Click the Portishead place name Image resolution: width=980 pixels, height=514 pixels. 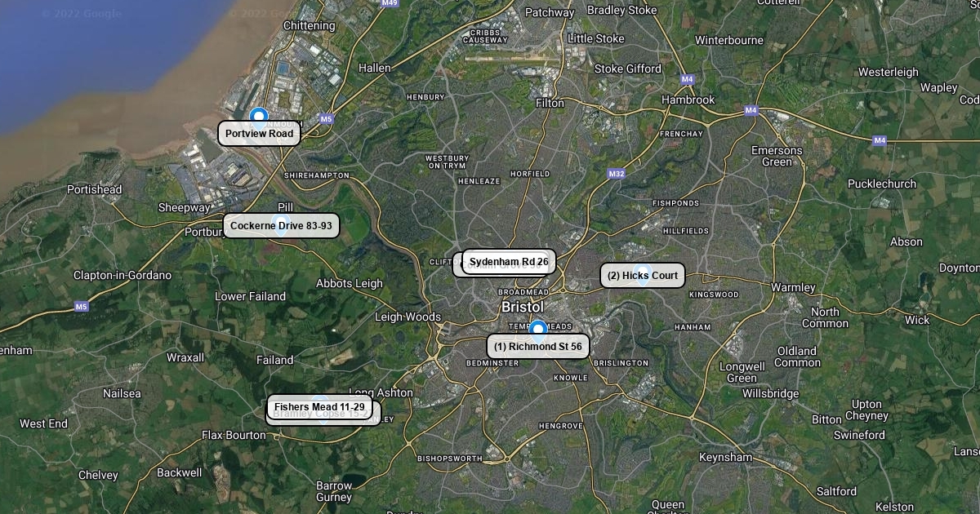pos(95,189)
